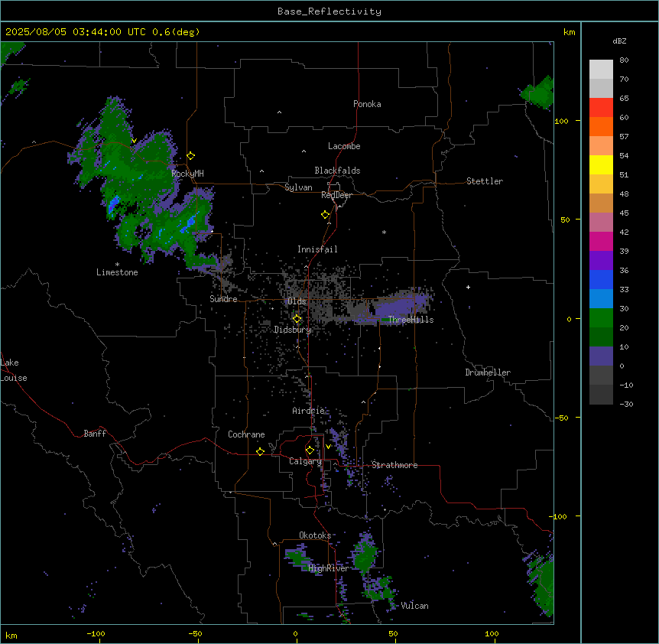Click the Cochrane label
The height and width of the screenshot is (644, 659).
pos(246,434)
